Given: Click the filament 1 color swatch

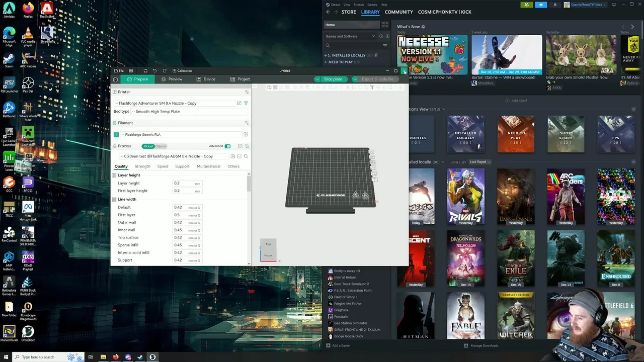Looking at the screenshot, I should tap(116, 135).
